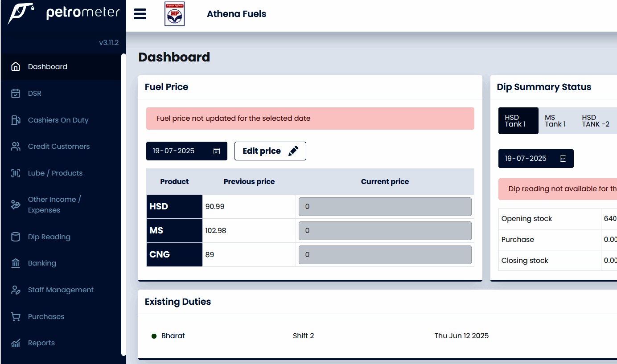Open DSR via its calendar icon
Viewport: 617px width, 364px height.
tap(16, 94)
